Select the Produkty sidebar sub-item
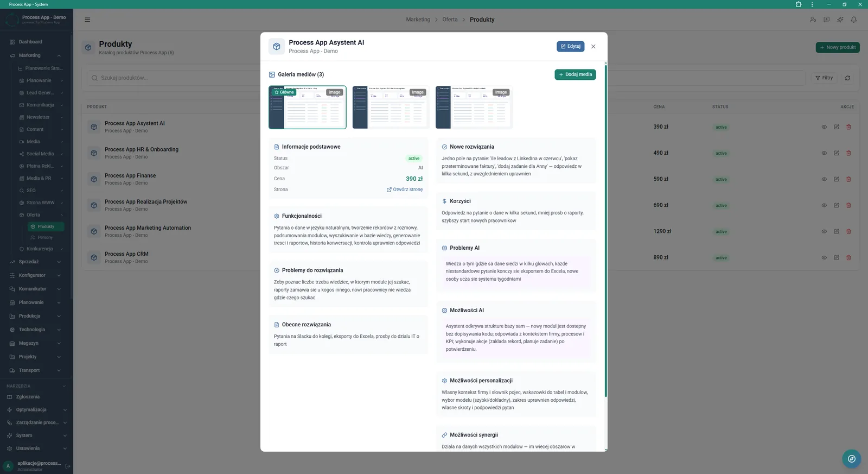 (x=46, y=226)
